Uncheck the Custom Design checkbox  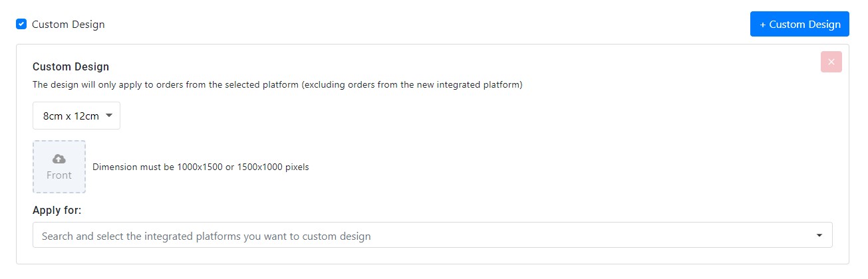pos(21,24)
